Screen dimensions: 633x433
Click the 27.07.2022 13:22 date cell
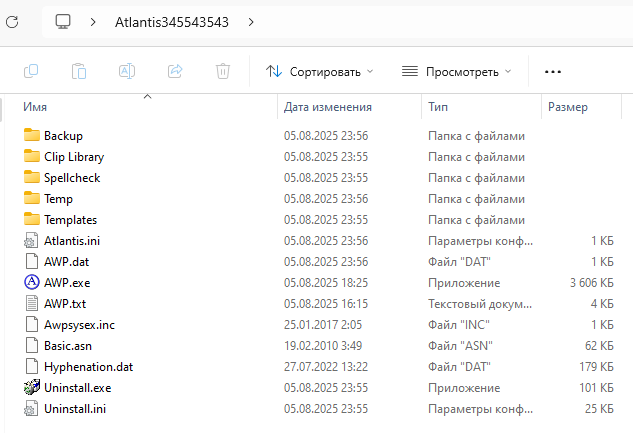pyautogui.click(x=326, y=366)
